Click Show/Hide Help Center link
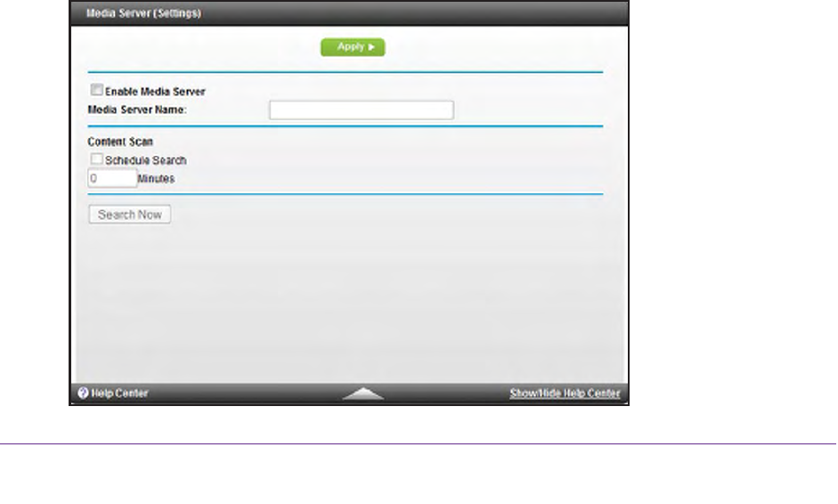Screen dimensions: 838x504 [x=565, y=394]
